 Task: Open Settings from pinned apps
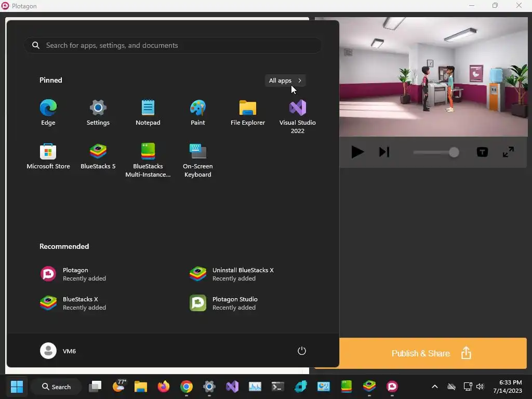click(98, 113)
